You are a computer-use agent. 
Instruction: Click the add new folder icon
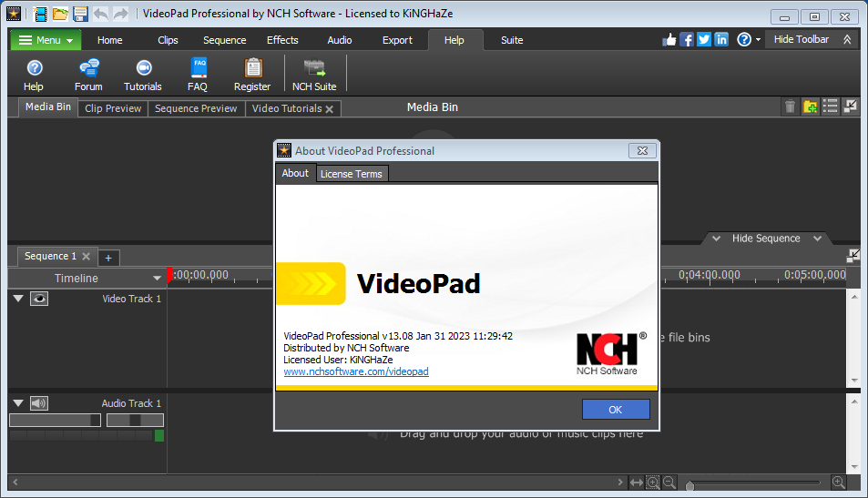click(x=811, y=107)
